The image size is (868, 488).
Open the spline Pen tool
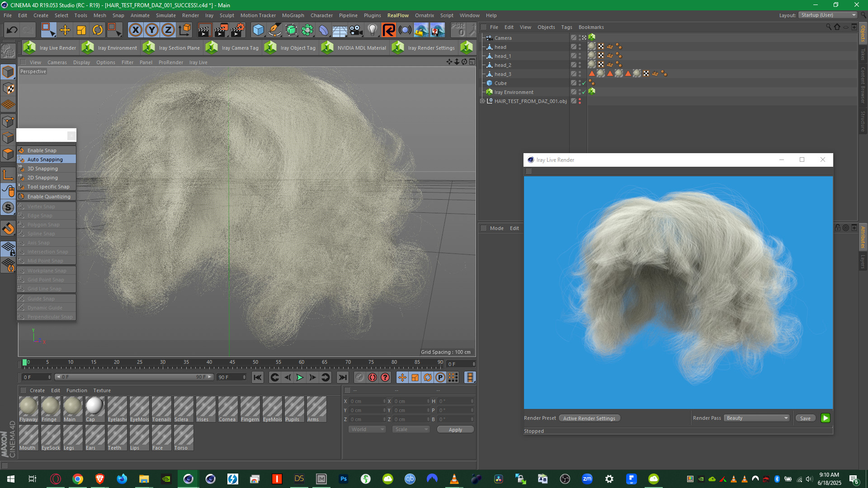pyautogui.click(x=275, y=30)
